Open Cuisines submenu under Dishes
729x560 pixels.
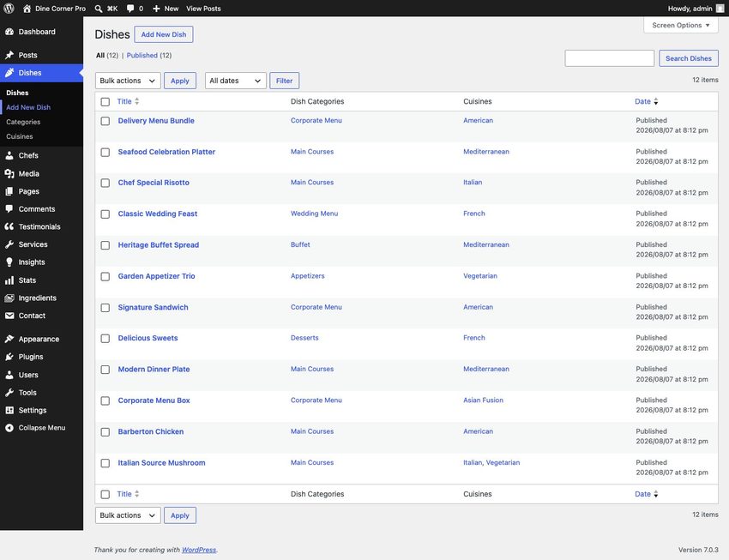point(20,136)
